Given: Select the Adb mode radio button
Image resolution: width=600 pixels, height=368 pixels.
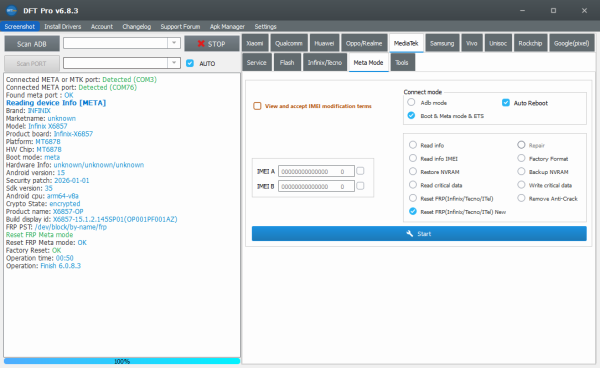Looking at the screenshot, I should (x=411, y=103).
